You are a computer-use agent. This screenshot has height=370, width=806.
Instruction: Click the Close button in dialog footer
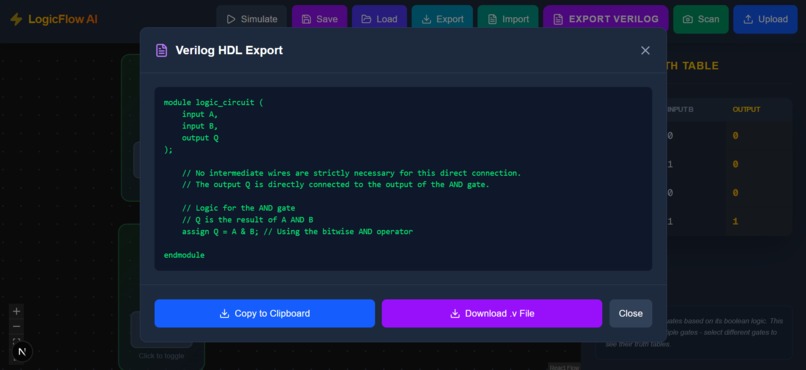[x=631, y=313]
